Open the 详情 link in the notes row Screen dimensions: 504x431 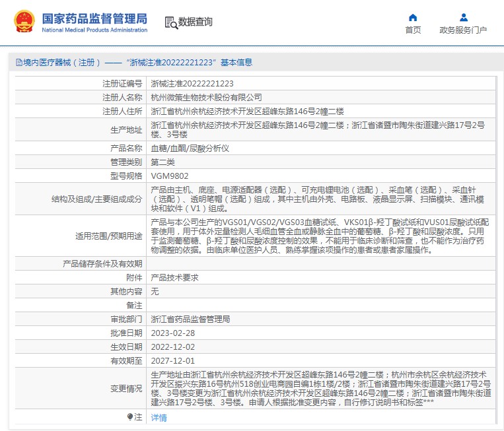coord(159,417)
